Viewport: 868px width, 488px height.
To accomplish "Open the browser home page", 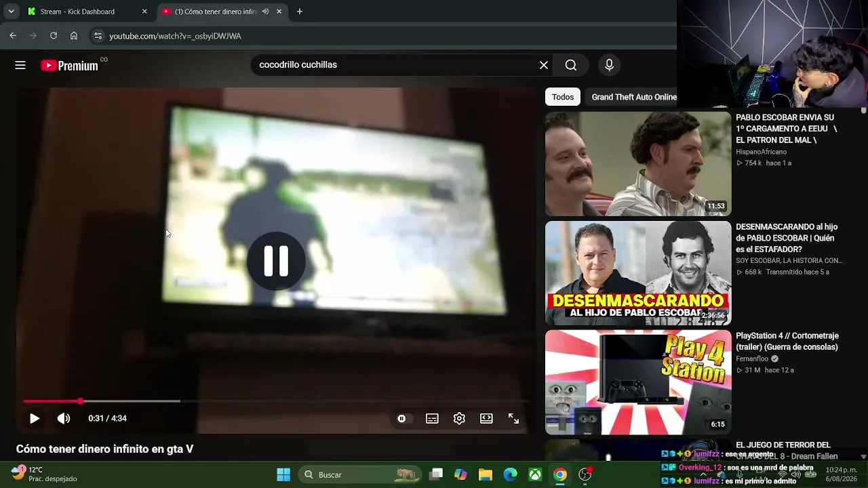I will 74,36.
